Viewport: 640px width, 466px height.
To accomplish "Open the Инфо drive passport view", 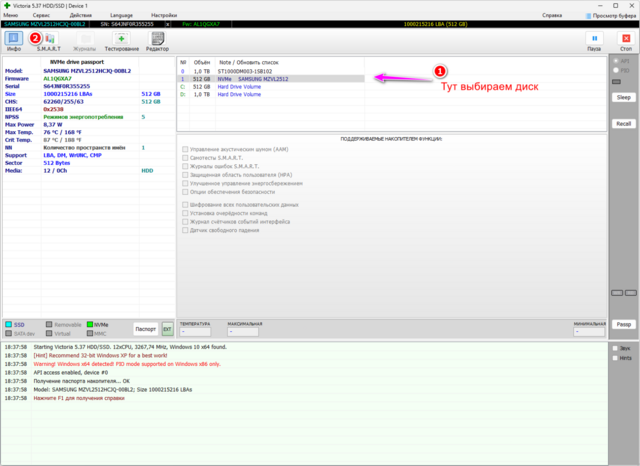I will pos(14,40).
